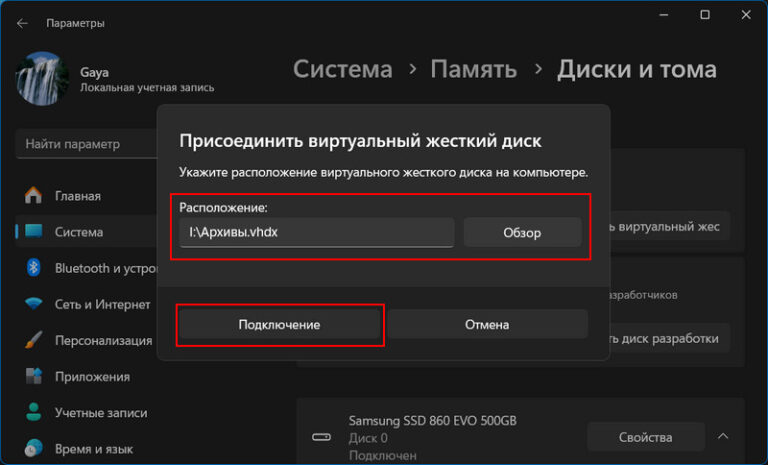The height and width of the screenshot is (465, 768).
Task: Click the Персонализация brush icon
Action: (x=34, y=340)
